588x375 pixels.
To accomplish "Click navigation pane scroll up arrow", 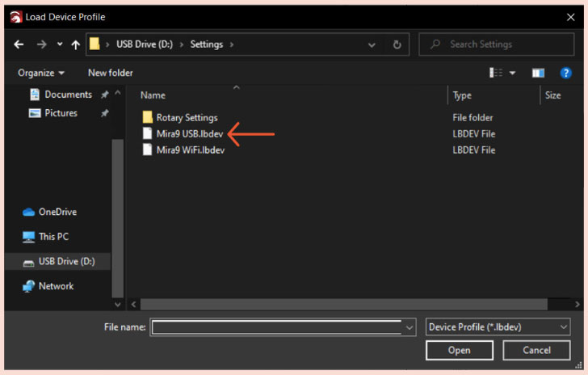I will (118, 92).
